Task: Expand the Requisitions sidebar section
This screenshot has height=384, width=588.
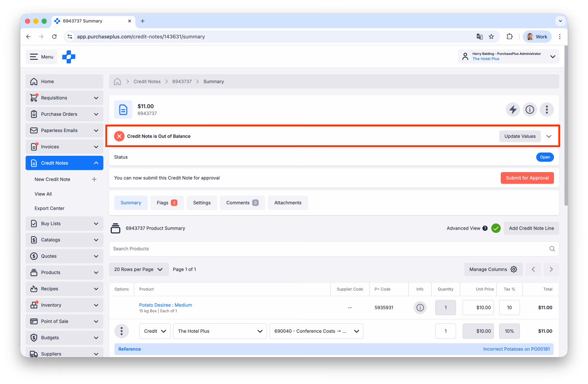Action: pyautogui.click(x=64, y=98)
